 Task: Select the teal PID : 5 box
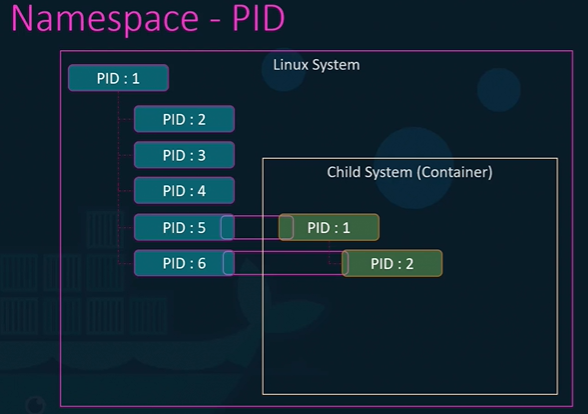point(184,227)
